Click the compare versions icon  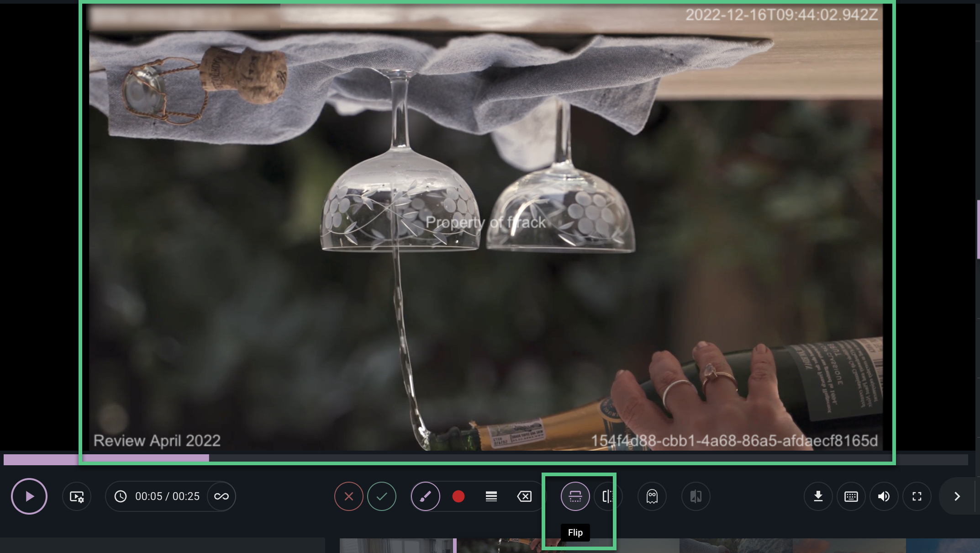coord(696,496)
